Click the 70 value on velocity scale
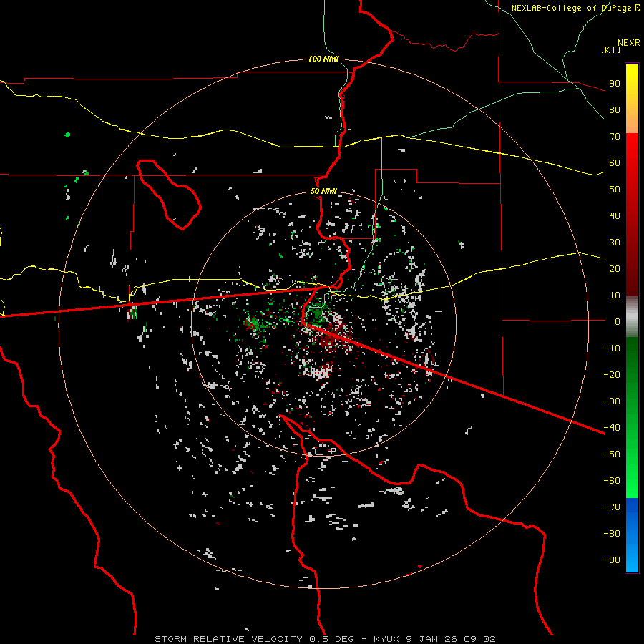This screenshot has width=644, height=644. click(x=615, y=137)
